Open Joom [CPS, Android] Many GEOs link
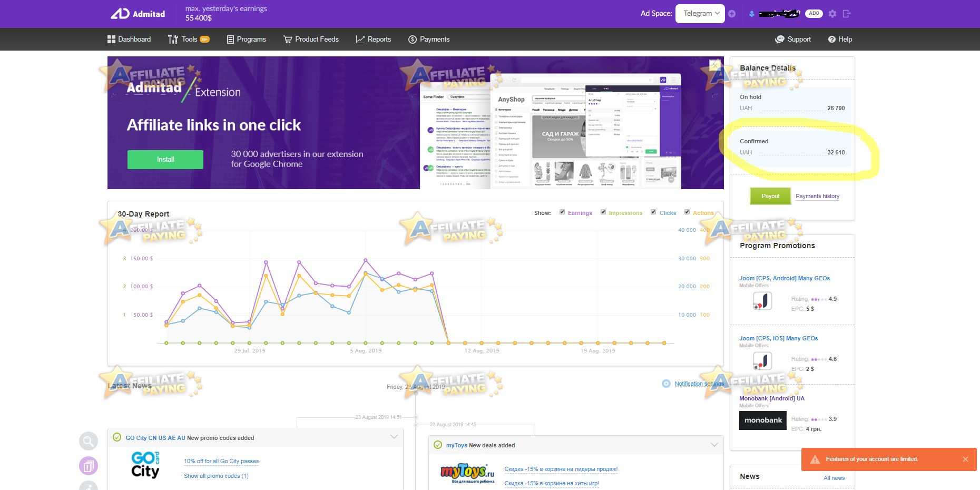Viewport: 980px width, 490px height. coord(785,278)
